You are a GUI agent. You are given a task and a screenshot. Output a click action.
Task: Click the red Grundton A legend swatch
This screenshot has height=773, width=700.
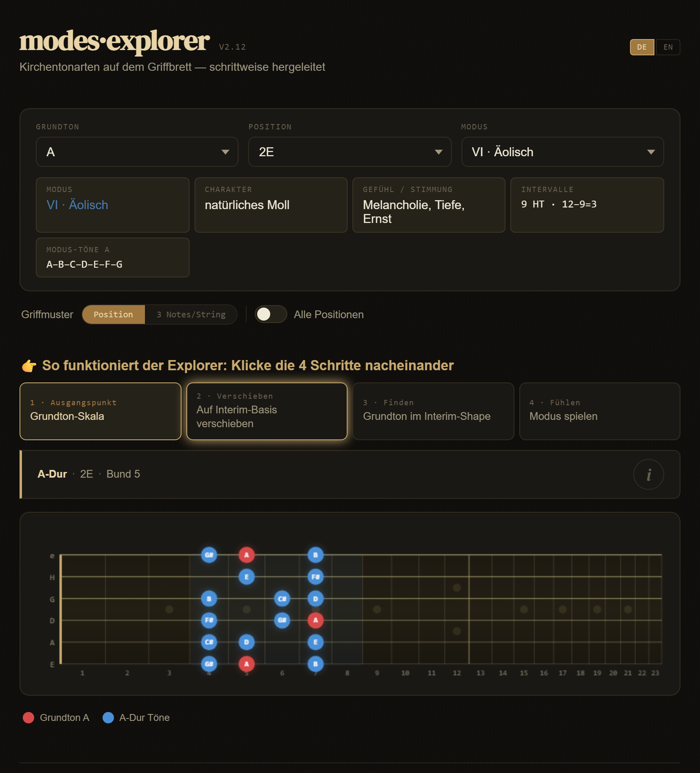[28, 718]
